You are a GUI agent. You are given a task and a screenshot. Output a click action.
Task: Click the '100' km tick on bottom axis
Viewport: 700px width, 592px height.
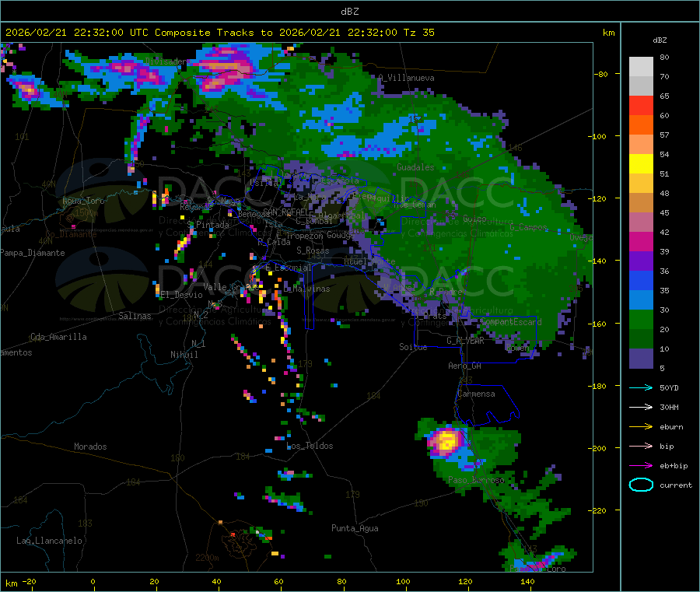403,581
